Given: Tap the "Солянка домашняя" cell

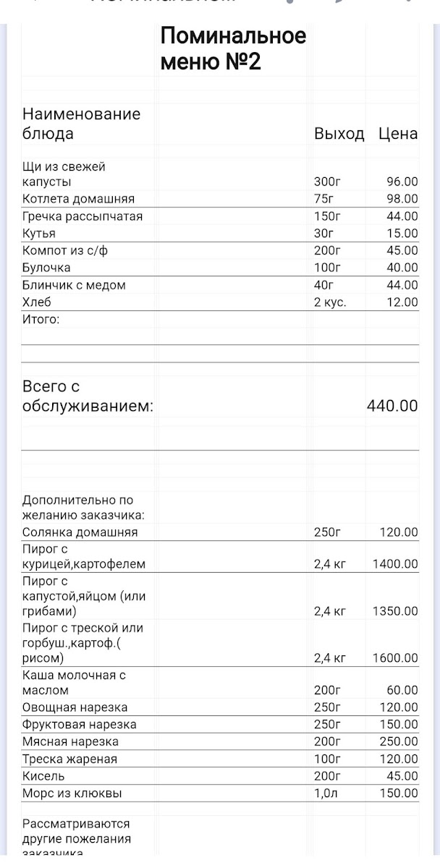Looking at the screenshot, I should [x=80, y=532].
